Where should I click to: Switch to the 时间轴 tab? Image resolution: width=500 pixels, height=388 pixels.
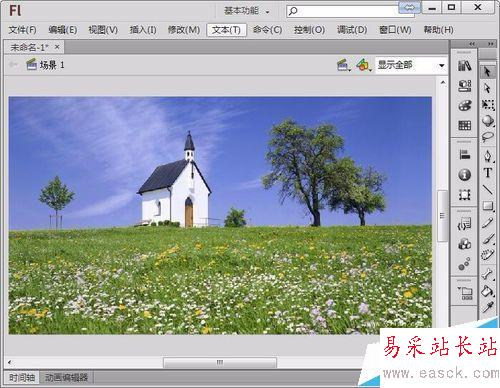point(22,377)
